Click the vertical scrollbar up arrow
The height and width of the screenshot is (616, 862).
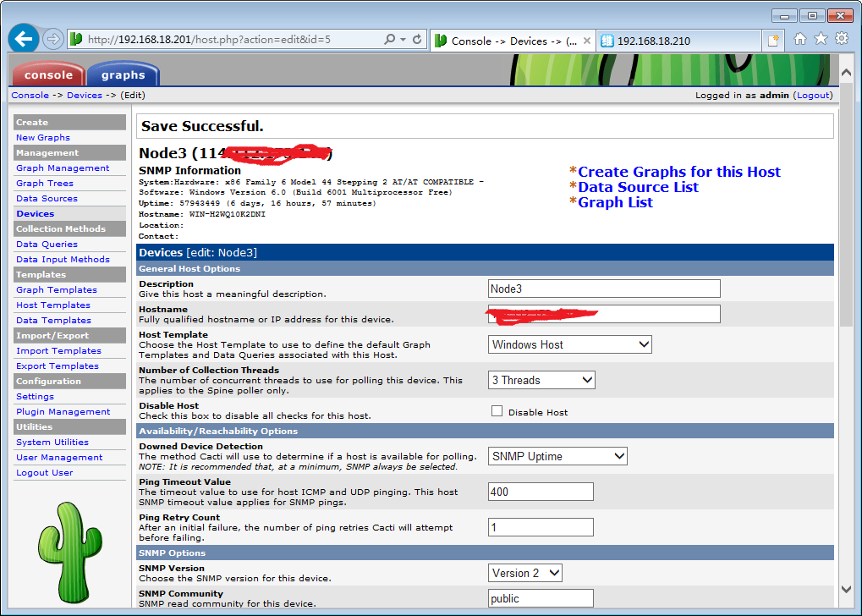tap(846, 73)
